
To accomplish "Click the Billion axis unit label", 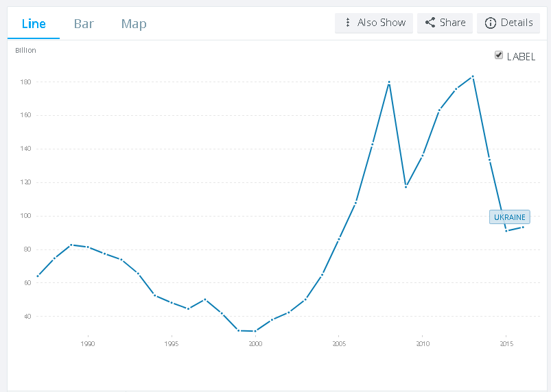I will tap(25, 50).
